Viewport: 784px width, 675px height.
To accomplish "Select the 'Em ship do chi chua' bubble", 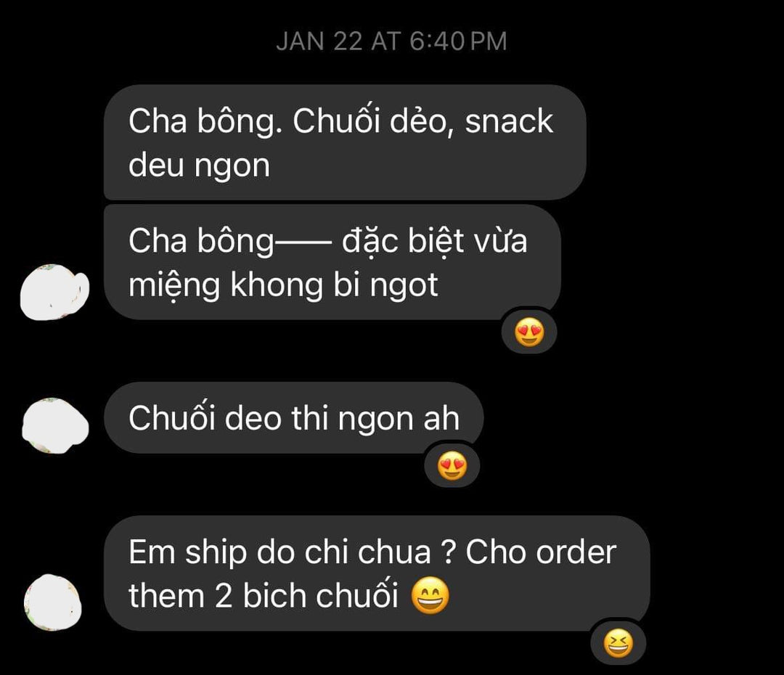I will coord(377,573).
